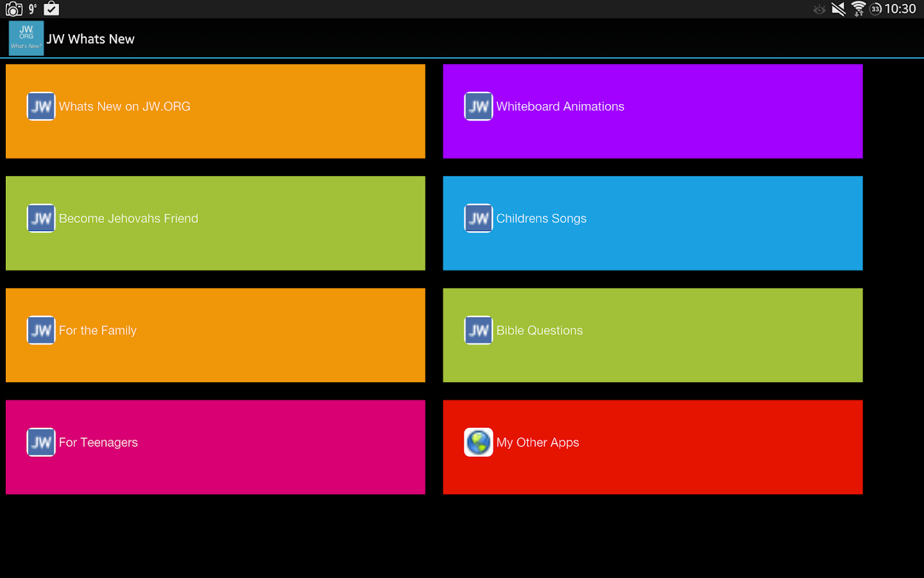Click the JW icon beside Become Jehovahs Friend
Screen dimensions: 924x578
click(41, 218)
